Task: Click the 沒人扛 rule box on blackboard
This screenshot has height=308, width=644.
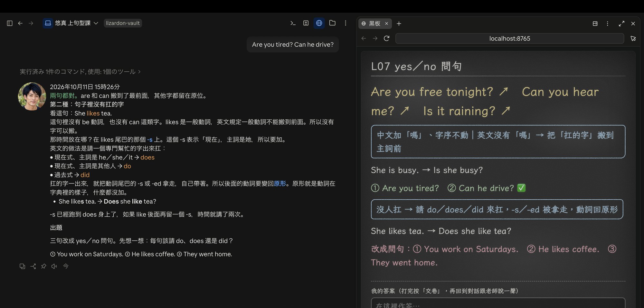Action: point(497,209)
